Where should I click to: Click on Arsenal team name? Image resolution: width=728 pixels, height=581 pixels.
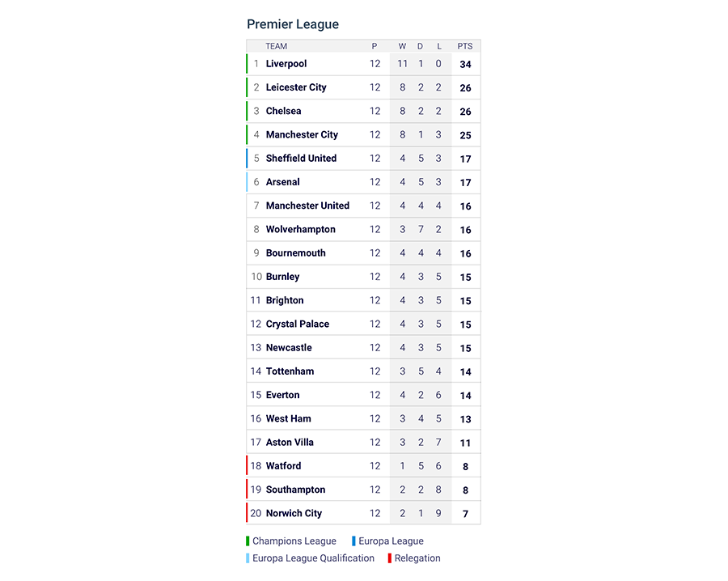pos(282,182)
